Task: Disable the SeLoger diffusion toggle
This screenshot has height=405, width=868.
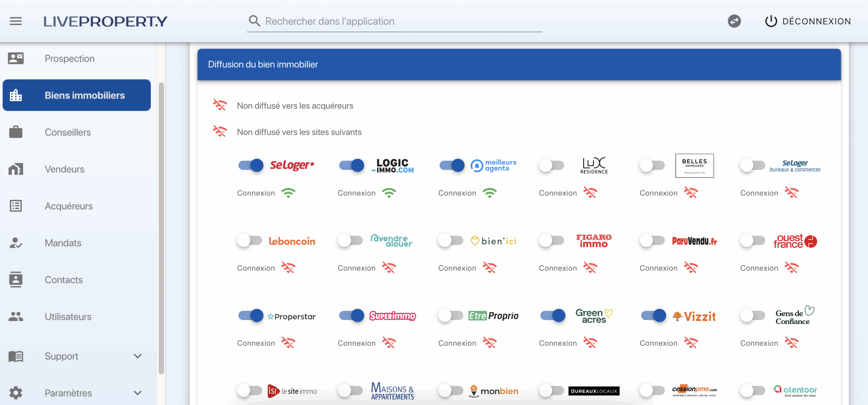Action: 251,165
